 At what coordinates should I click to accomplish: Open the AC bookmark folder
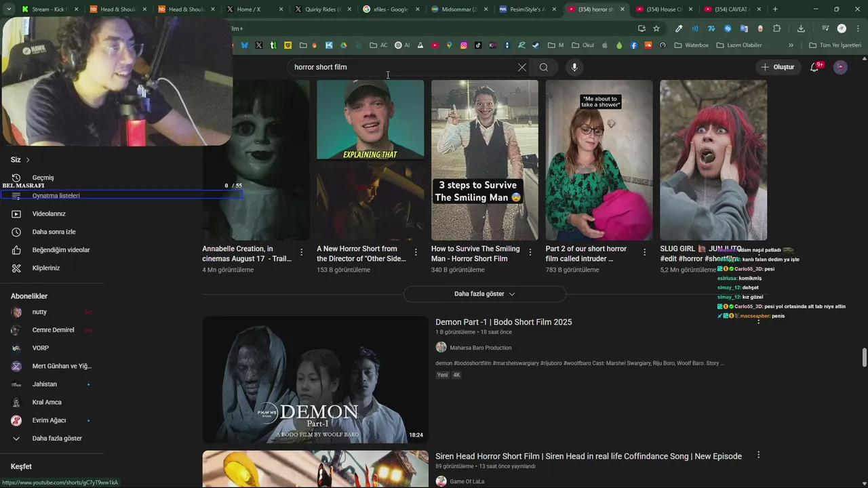click(378, 45)
